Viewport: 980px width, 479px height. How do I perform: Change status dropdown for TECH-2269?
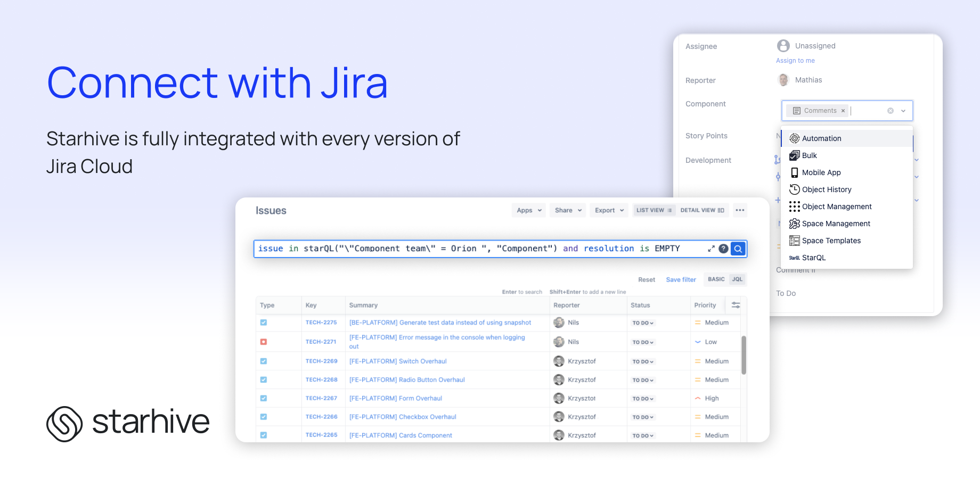(643, 361)
